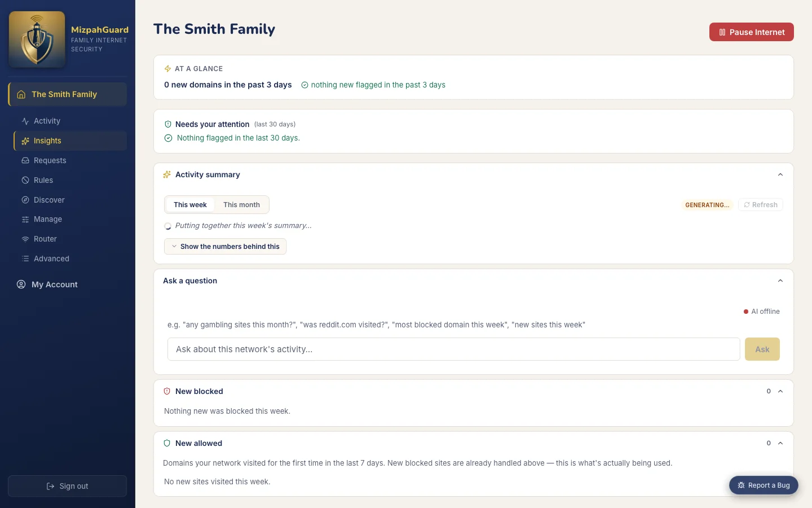
Task: Click the Rules ban icon
Action: [25, 180]
